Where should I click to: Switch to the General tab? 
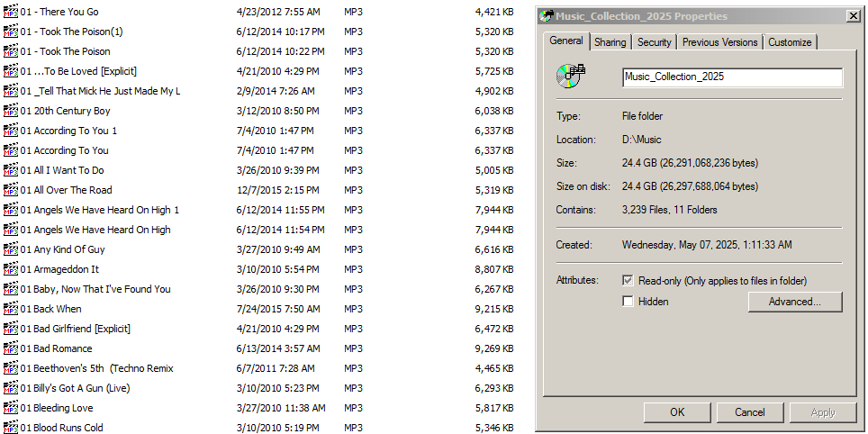pyautogui.click(x=566, y=41)
